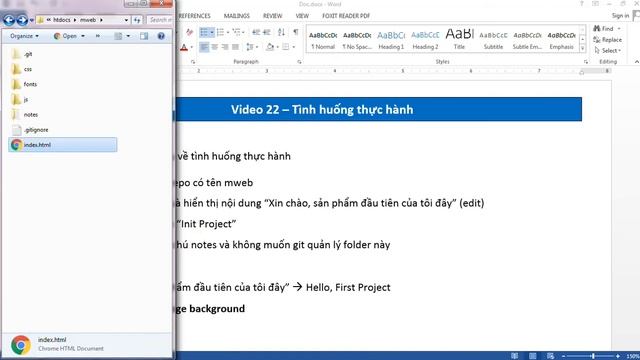Sort the selected text
Viewport: 640px width, 360px height.
pyautogui.click(x=282, y=32)
